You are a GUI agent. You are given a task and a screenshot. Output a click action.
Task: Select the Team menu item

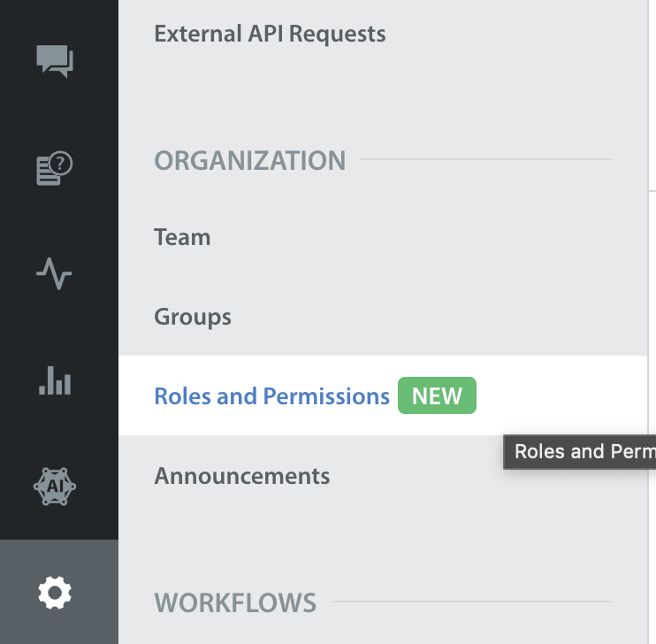click(x=182, y=237)
